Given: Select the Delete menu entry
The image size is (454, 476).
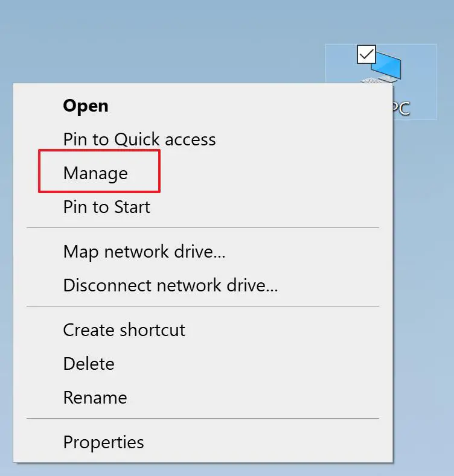Looking at the screenshot, I should [88, 364].
